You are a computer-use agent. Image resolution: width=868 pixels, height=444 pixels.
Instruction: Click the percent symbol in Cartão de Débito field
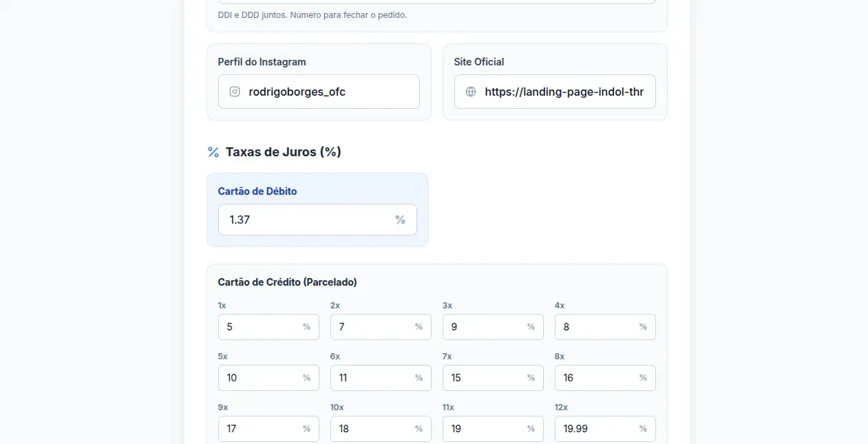(400, 220)
